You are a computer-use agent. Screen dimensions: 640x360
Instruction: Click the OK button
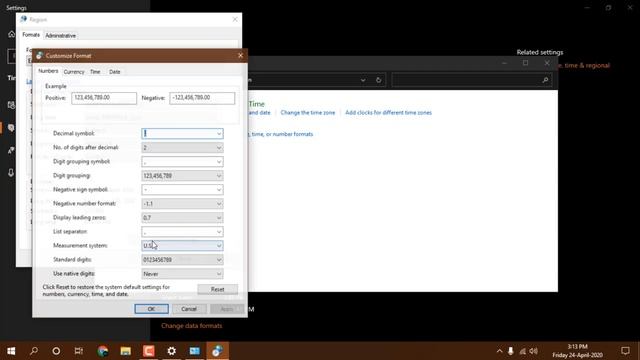tap(151, 309)
